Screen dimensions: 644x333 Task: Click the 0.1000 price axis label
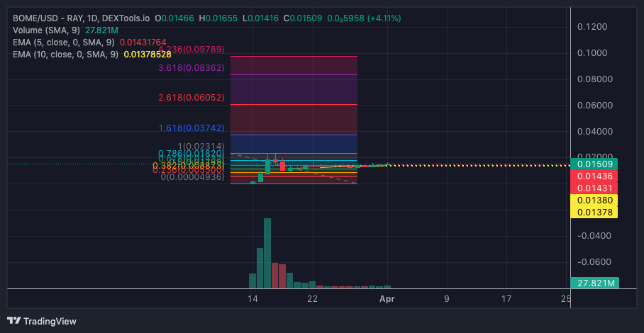pos(592,53)
